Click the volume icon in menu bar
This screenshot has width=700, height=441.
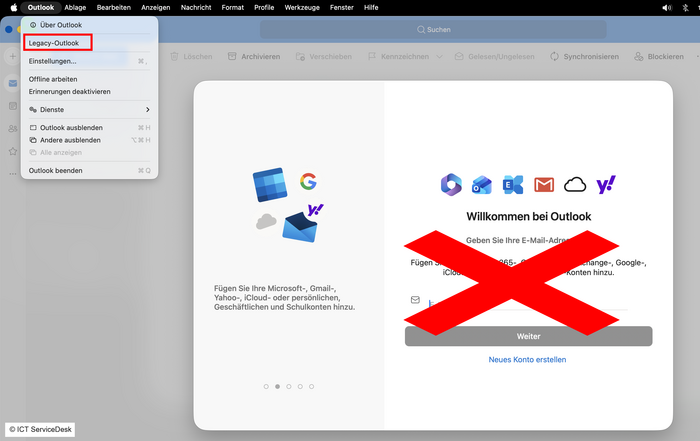(x=667, y=8)
